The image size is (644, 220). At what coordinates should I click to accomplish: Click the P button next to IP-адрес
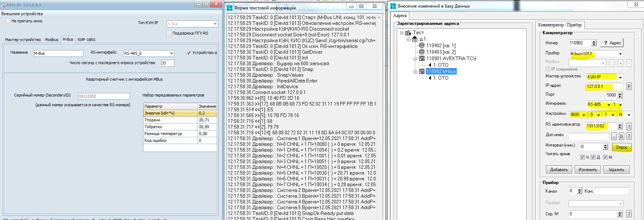point(629,86)
